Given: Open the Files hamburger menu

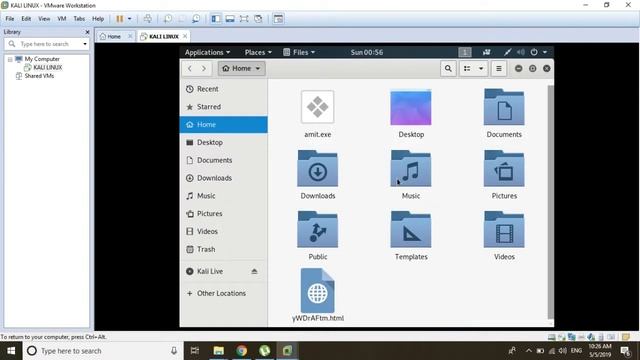Looking at the screenshot, I should pos(499,69).
